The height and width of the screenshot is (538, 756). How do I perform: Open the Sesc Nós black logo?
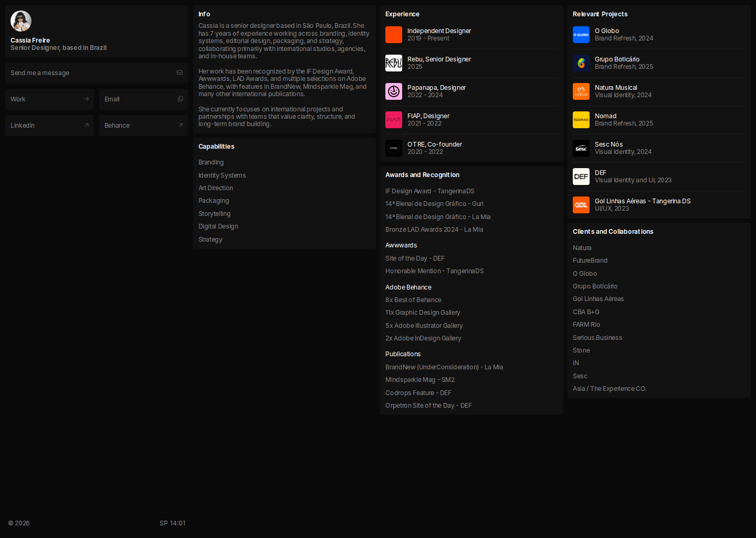(581, 148)
